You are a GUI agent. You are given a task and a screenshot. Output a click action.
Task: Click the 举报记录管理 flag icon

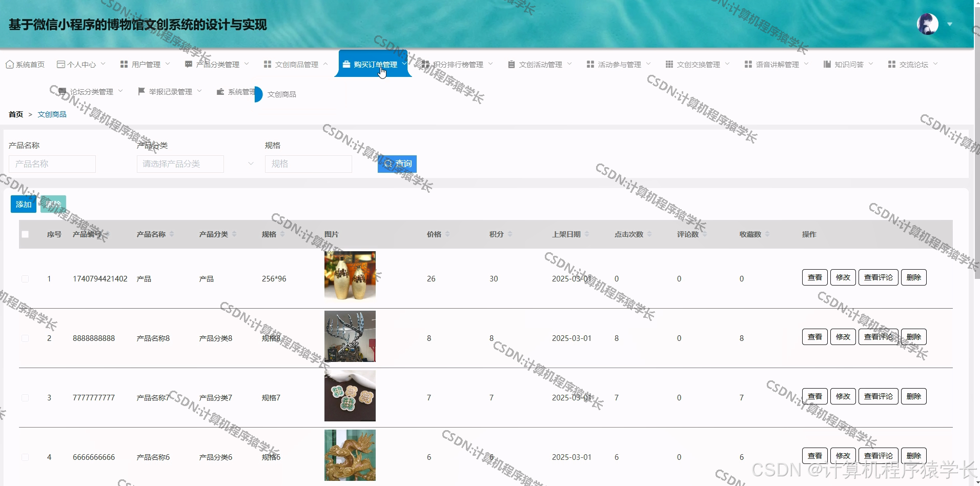pos(141,91)
